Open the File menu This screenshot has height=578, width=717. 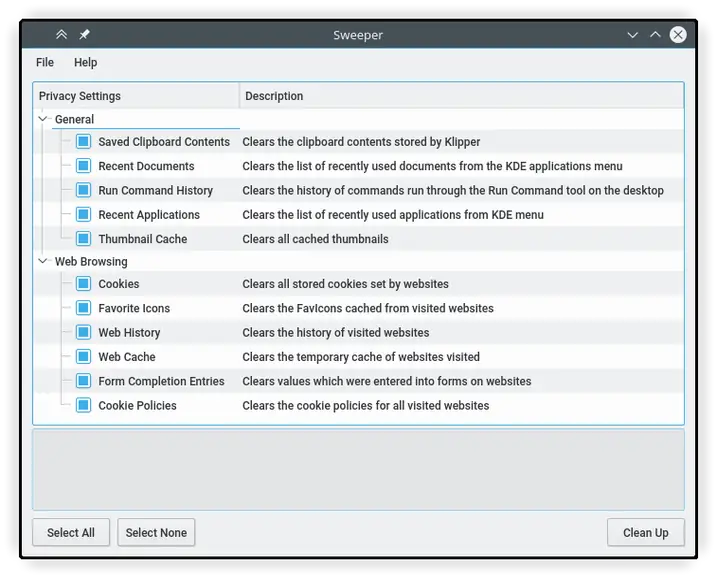coord(45,62)
